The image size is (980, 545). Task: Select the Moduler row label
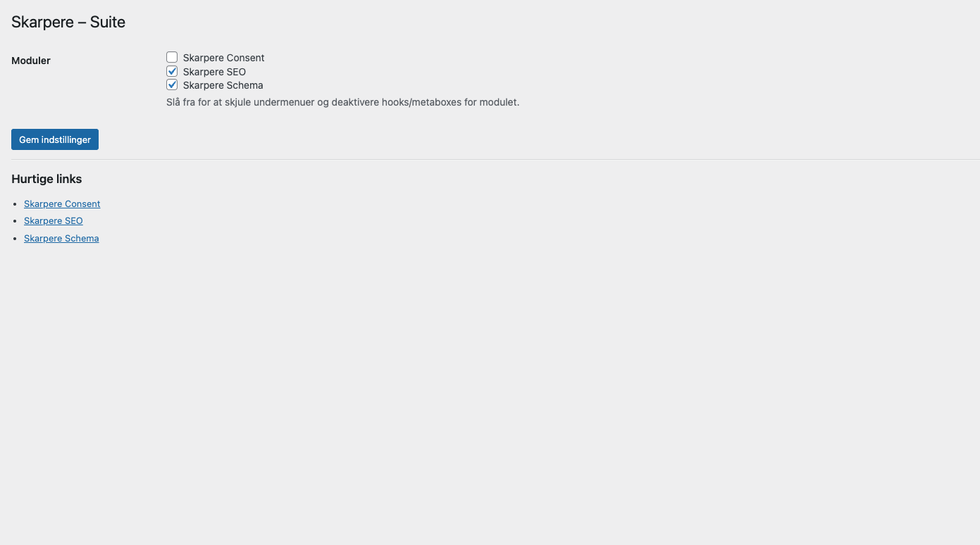point(31,61)
